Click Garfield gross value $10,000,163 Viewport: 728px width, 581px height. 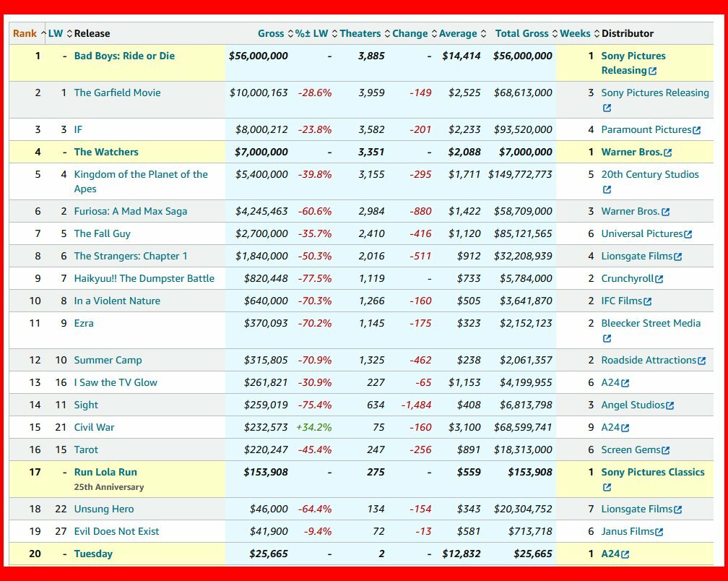click(x=259, y=92)
